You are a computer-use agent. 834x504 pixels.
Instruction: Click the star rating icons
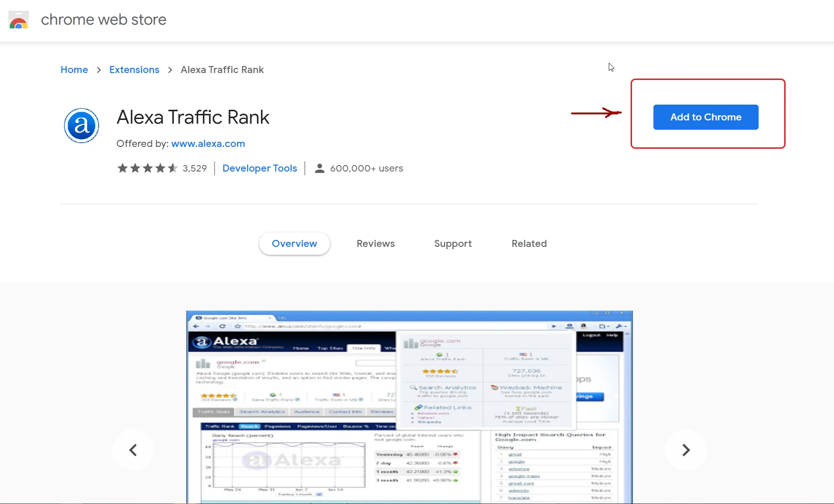(147, 168)
